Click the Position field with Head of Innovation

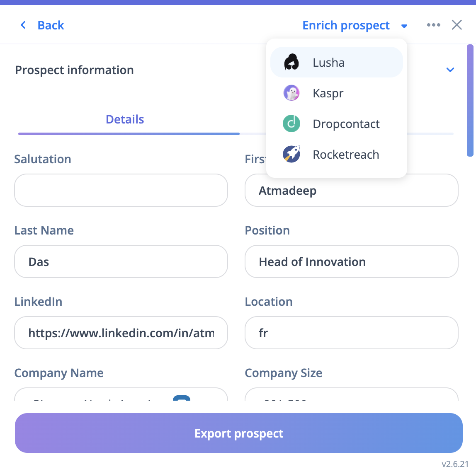(x=351, y=261)
